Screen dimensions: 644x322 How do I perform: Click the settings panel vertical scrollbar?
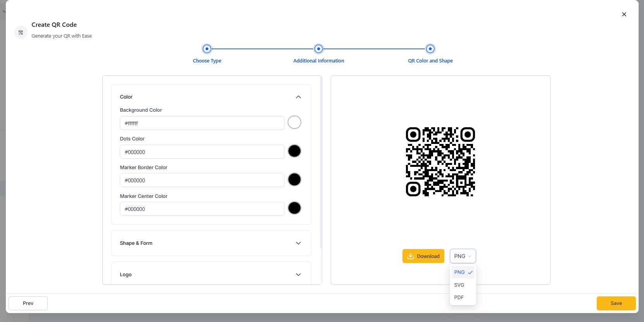click(321, 162)
